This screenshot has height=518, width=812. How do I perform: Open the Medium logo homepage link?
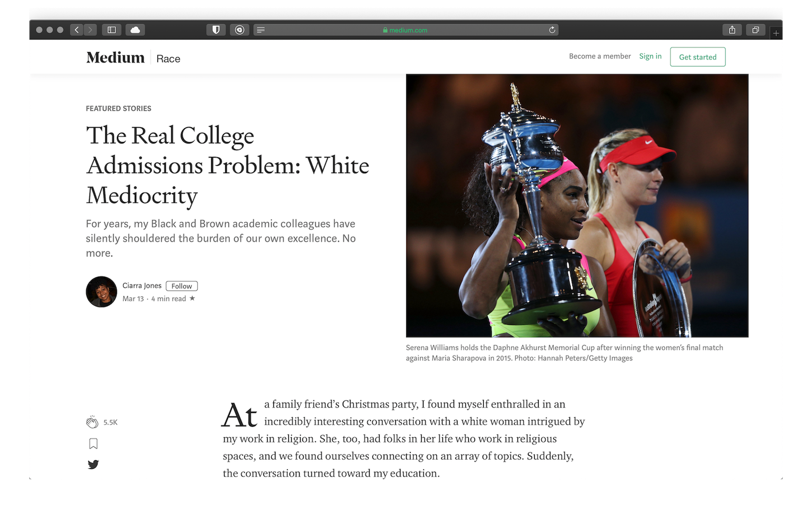click(115, 58)
